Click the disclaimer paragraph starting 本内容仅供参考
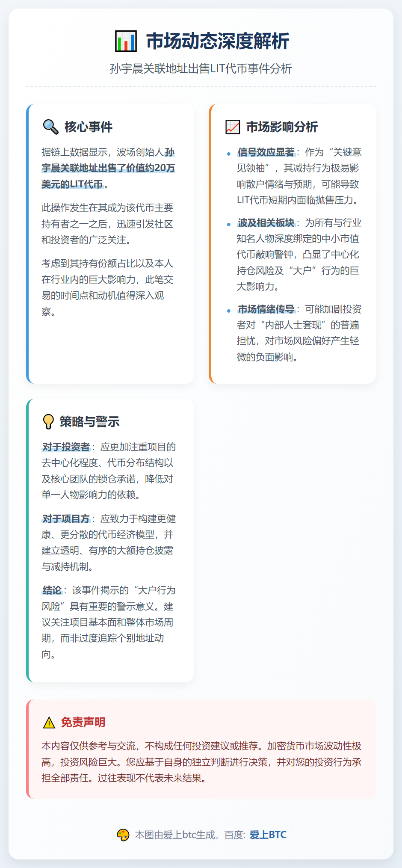Image resolution: width=402 pixels, height=868 pixels. pos(201,762)
